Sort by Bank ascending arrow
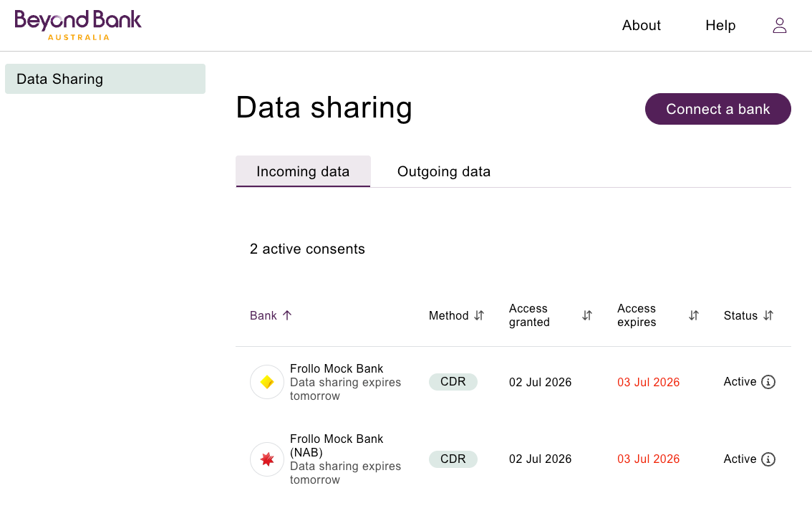Screen dimensions: 812x531 point(287,315)
